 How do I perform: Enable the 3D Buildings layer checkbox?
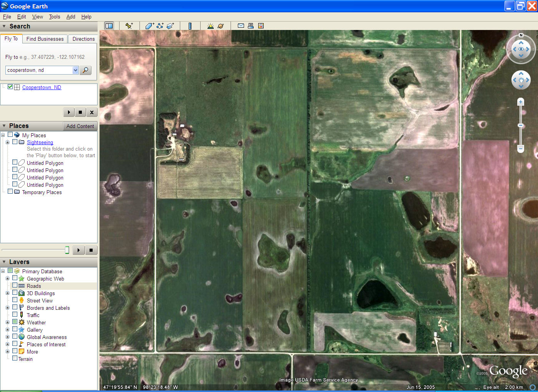[15, 293]
